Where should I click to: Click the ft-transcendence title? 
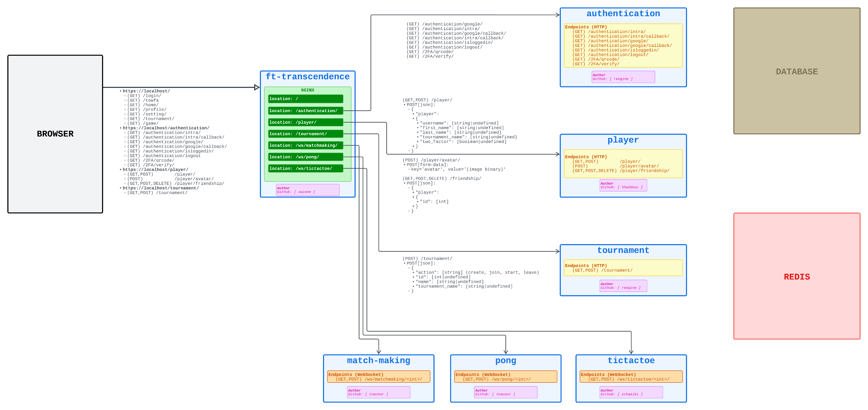[307, 77]
